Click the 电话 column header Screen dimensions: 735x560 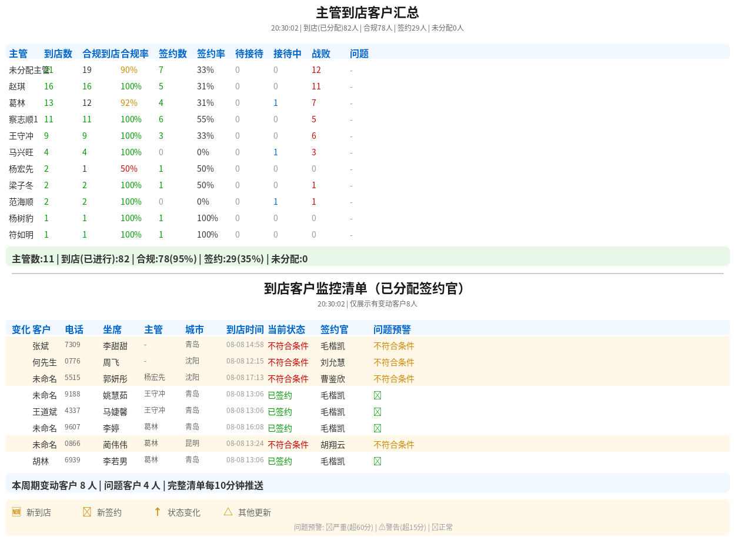tap(74, 329)
